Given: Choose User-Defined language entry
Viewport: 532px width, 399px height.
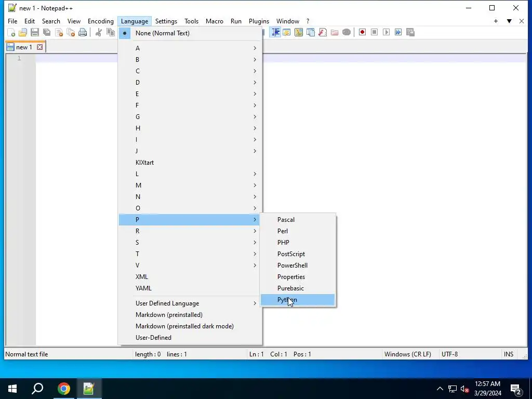Looking at the screenshot, I should tap(190, 338).
